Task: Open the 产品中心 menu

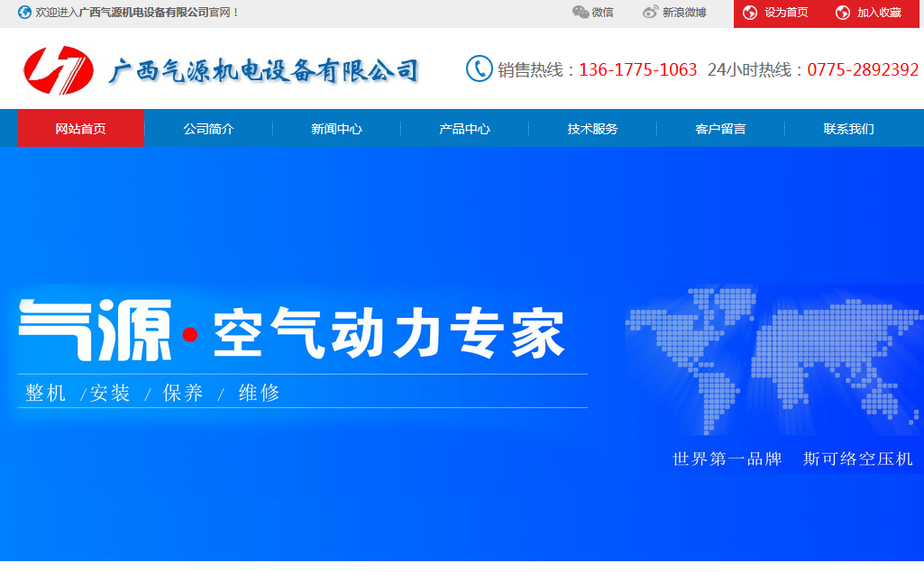Action: (463, 128)
